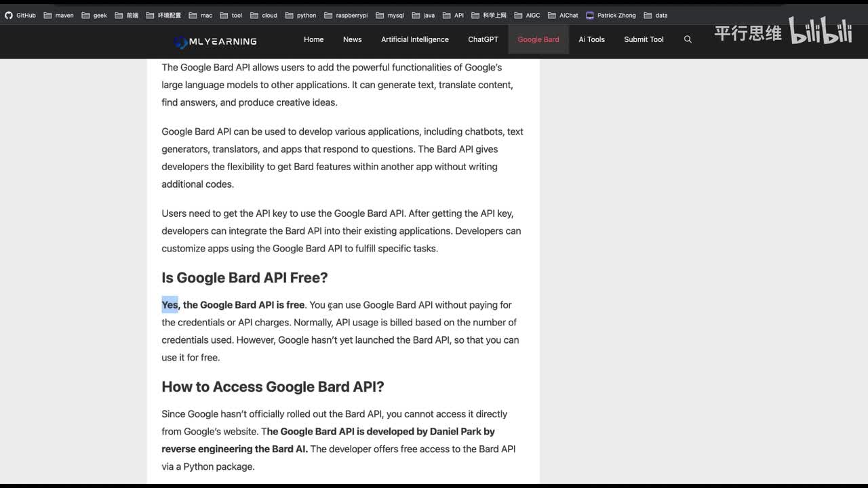The height and width of the screenshot is (488, 868).
Task: Expand the cloud bookmarks folder
Action: (x=264, y=15)
